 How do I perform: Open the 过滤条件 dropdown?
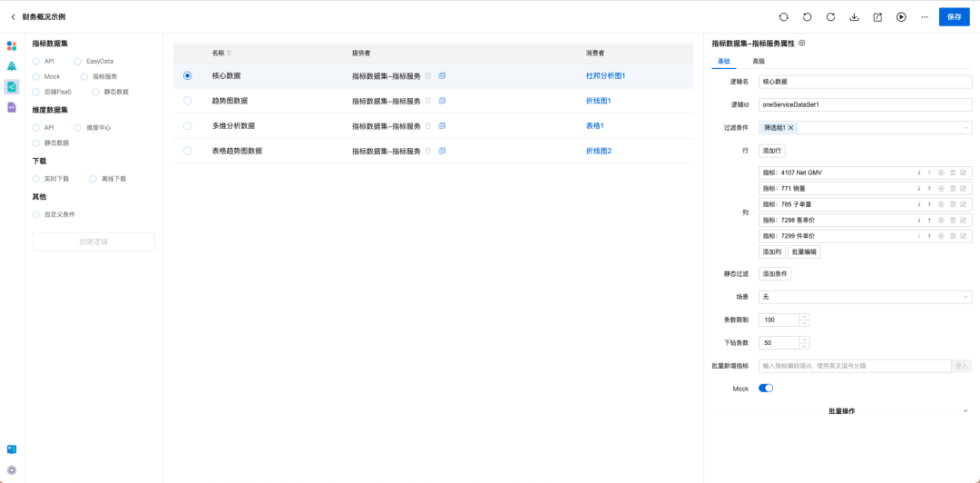(865, 128)
